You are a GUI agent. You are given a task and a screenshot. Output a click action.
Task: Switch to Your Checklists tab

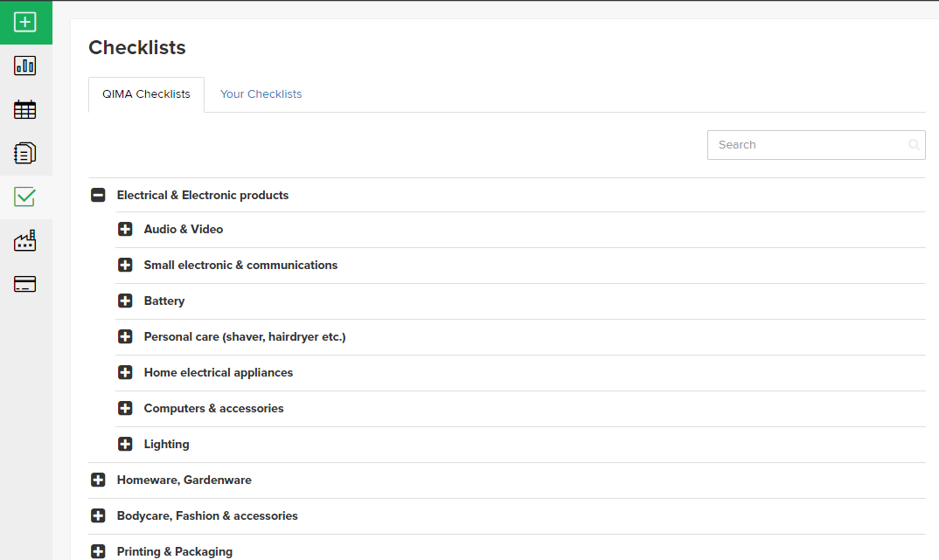pyautogui.click(x=261, y=94)
